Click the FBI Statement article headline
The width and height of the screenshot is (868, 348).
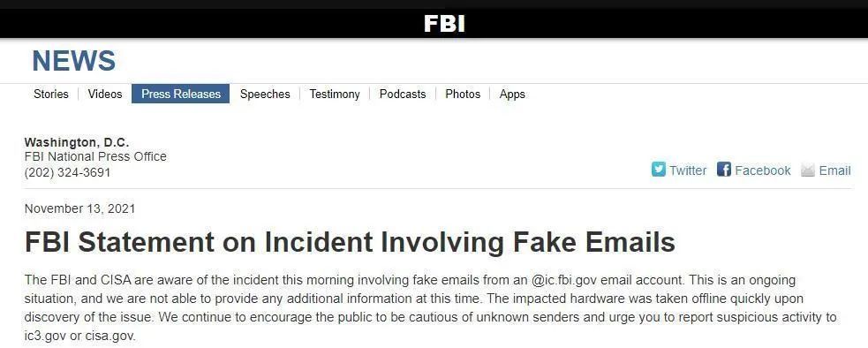click(x=350, y=242)
